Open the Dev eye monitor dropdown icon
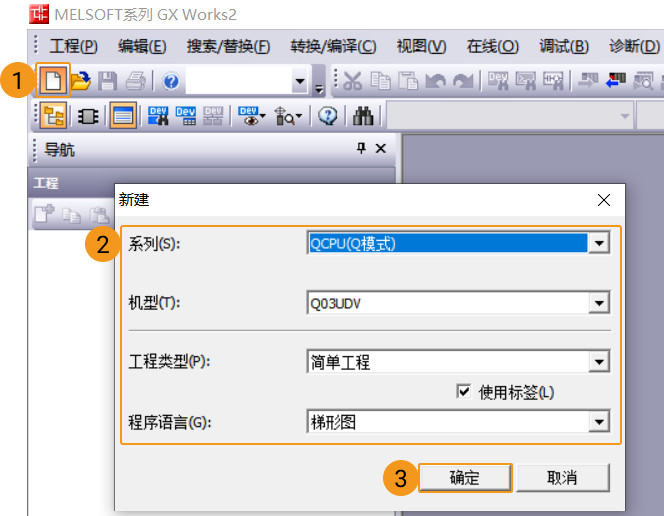This screenshot has height=516, width=664. tap(252, 116)
